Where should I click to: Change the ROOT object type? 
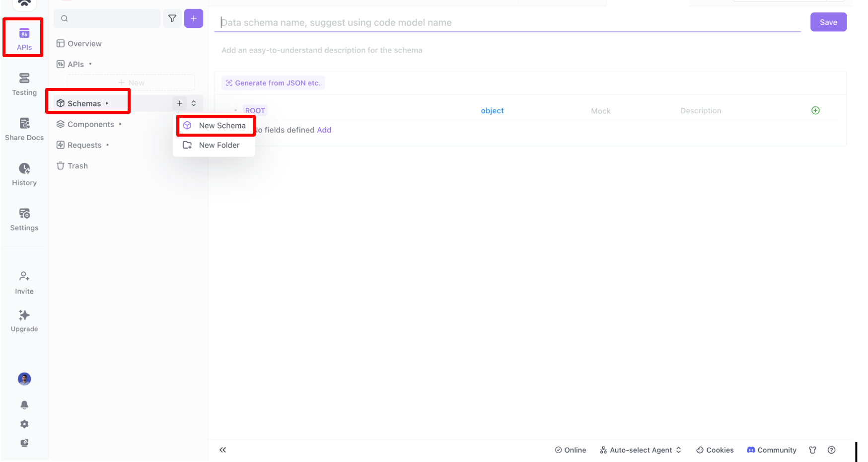click(492, 110)
